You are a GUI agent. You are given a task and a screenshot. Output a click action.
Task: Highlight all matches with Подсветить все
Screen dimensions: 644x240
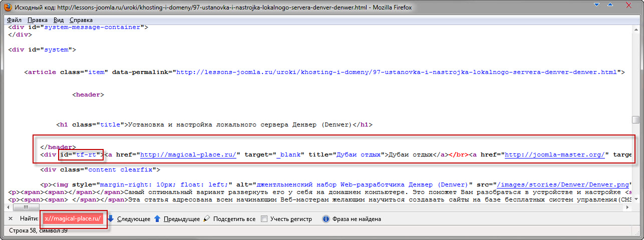(229, 219)
